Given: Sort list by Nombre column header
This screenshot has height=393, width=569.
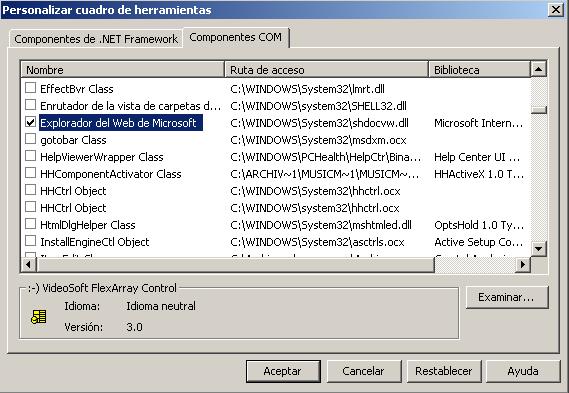Looking at the screenshot, I should [x=123, y=69].
